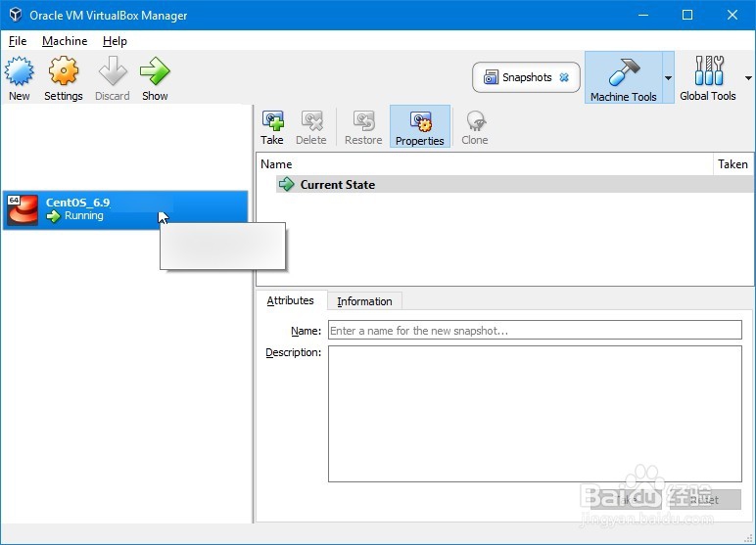
Task: Click the CentOS red hat OS icon
Action: 23,209
